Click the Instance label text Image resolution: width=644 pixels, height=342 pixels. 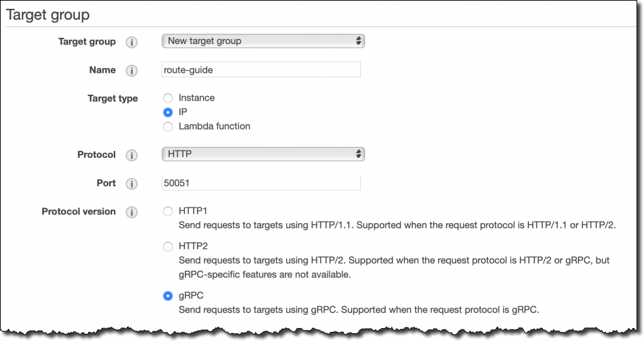(196, 97)
